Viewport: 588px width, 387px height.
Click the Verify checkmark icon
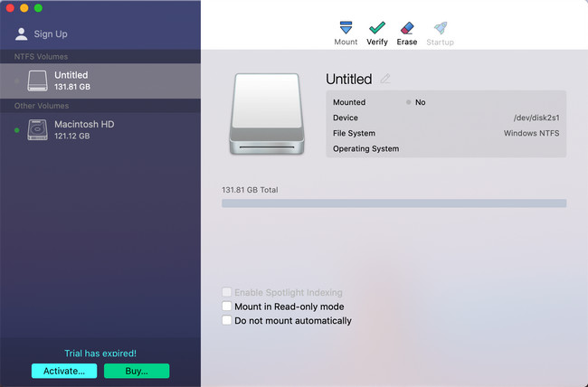click(377, 28)
